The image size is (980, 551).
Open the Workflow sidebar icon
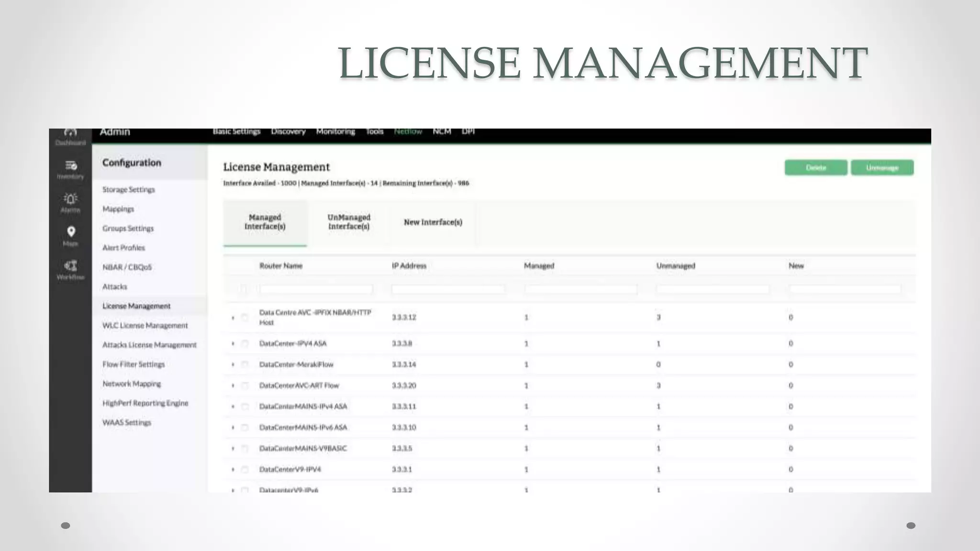[70, 270]
